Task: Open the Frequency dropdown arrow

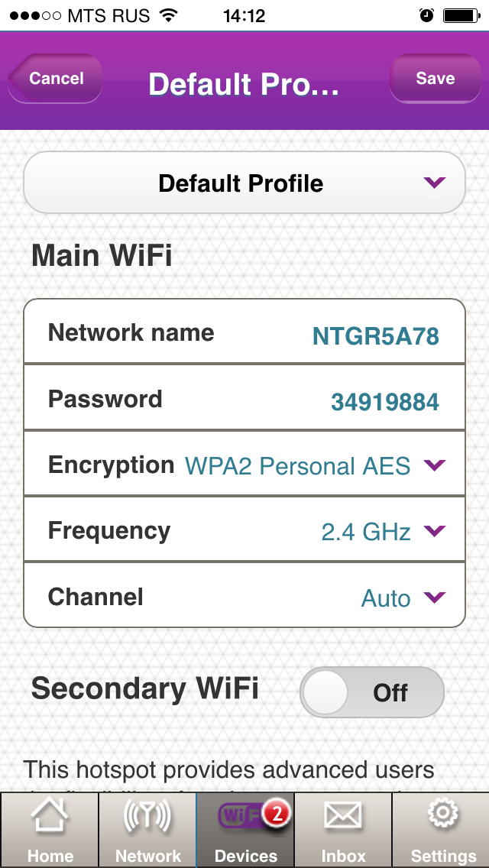Action: (434, 530)
